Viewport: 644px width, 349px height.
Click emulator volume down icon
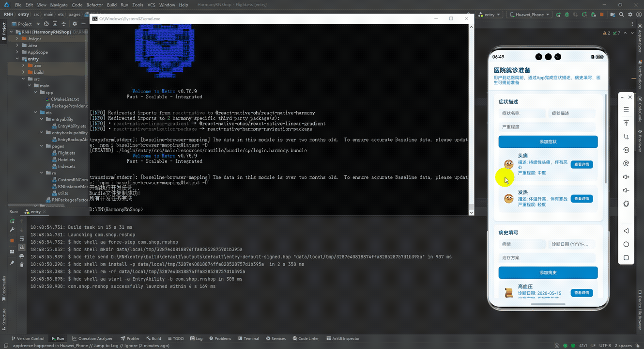(x=626, y=190)
